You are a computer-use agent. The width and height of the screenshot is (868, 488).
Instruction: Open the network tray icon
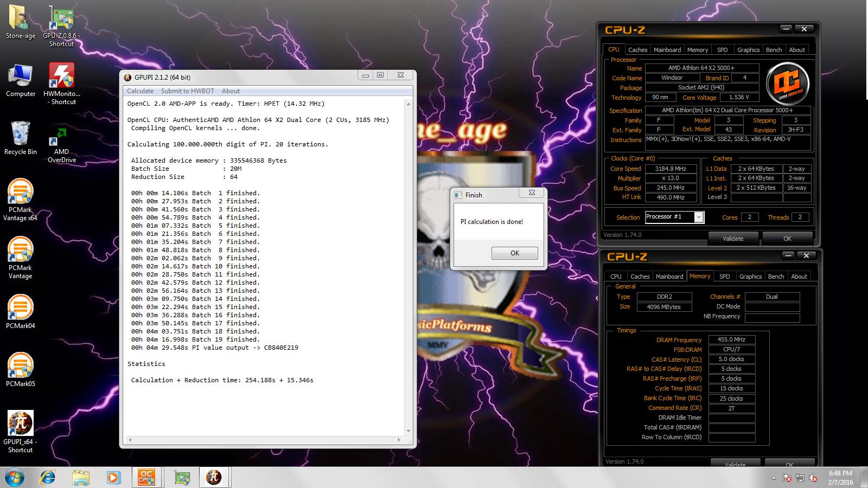(x=800, y=478)
